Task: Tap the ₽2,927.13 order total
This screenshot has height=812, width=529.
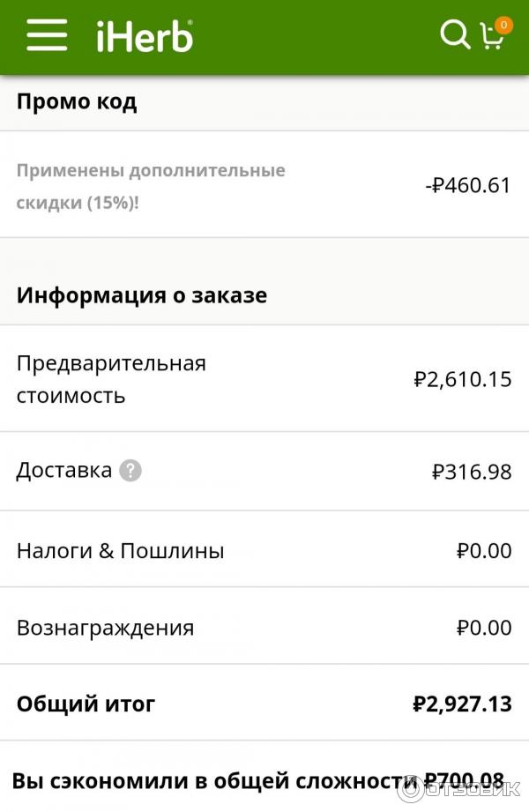Action: tap(462, 704)
